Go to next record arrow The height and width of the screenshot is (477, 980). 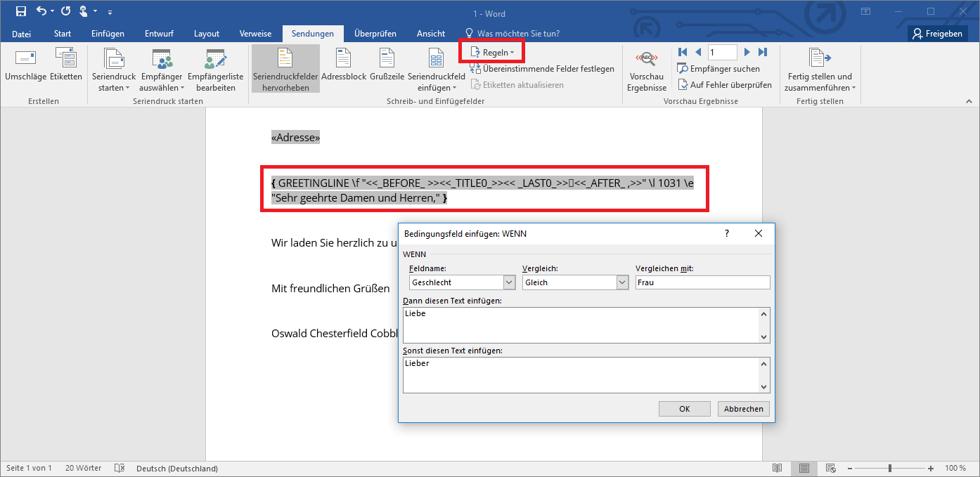[x=747, y=52]
